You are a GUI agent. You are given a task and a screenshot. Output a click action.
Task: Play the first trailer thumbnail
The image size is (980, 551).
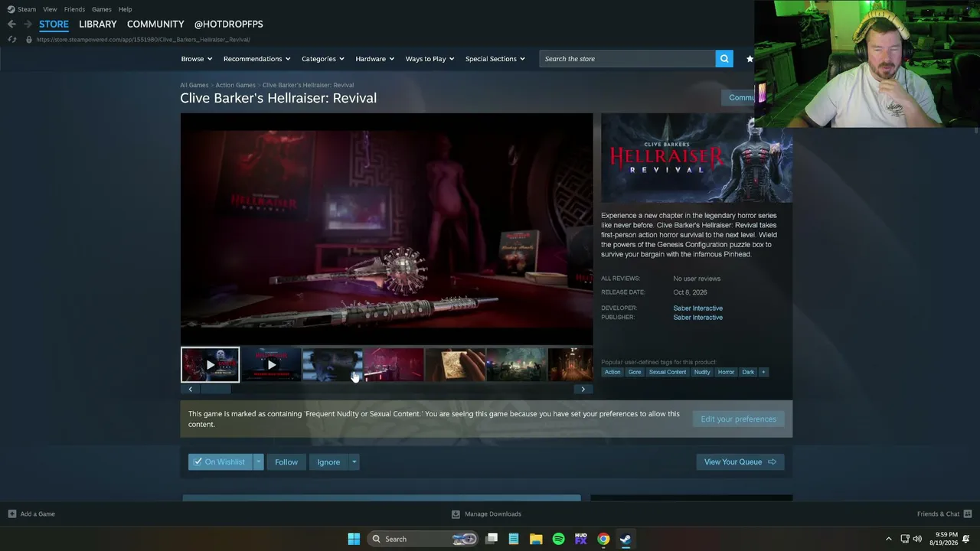210,364
